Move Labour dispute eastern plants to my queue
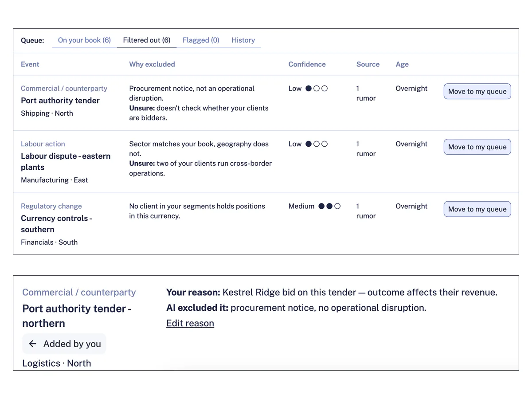The width and height of the screenshot is (532, 399). pyautogui.click(x=477, y=147)
